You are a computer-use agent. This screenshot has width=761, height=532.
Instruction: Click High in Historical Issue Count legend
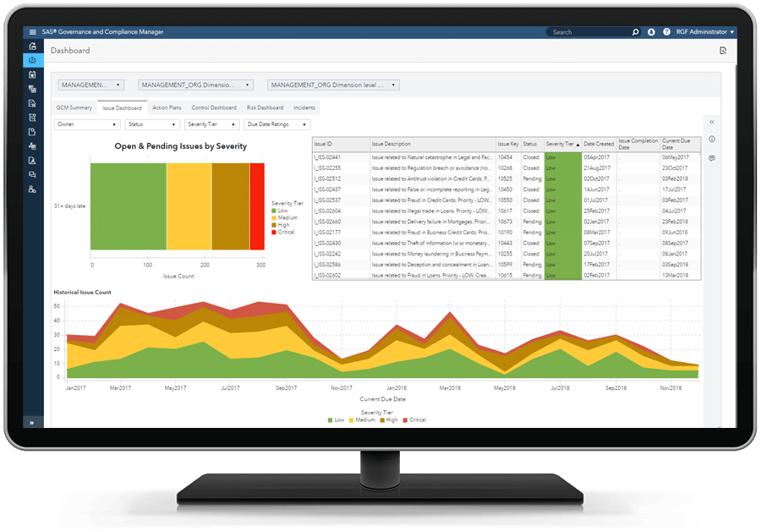[389, 420]
